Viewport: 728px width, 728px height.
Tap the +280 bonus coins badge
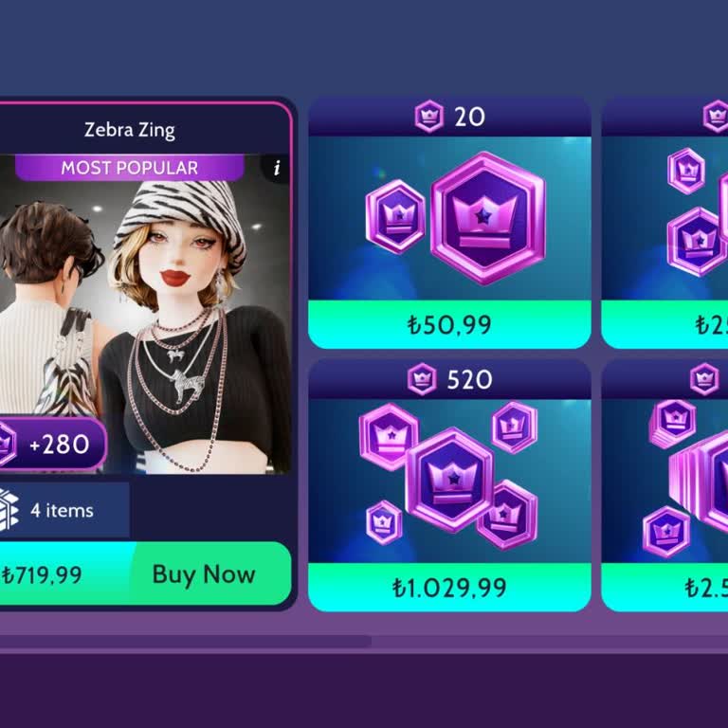[x=52, y=444]
